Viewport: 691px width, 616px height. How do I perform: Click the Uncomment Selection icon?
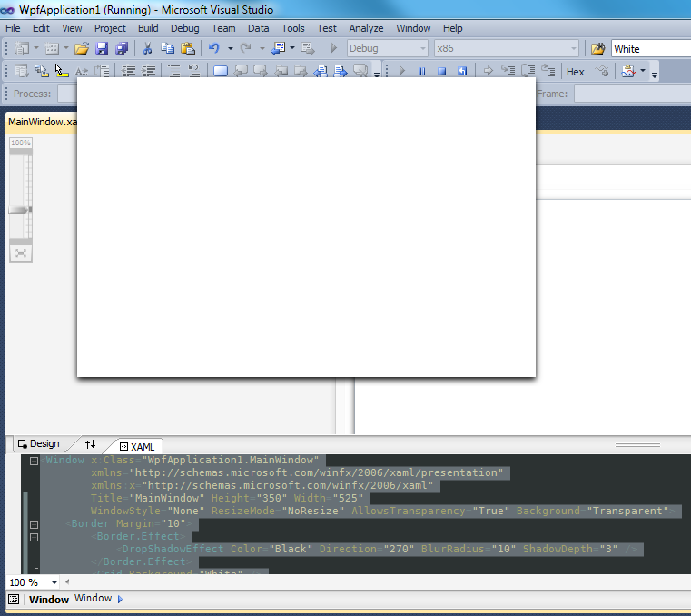pyautogui.click(x=194, y=71)
